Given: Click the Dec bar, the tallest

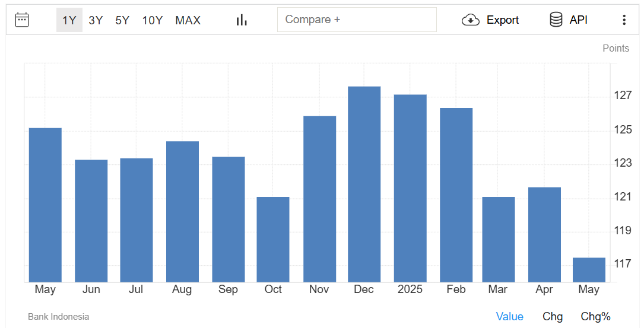Looking at the screenshot, I should coord(364,184).
